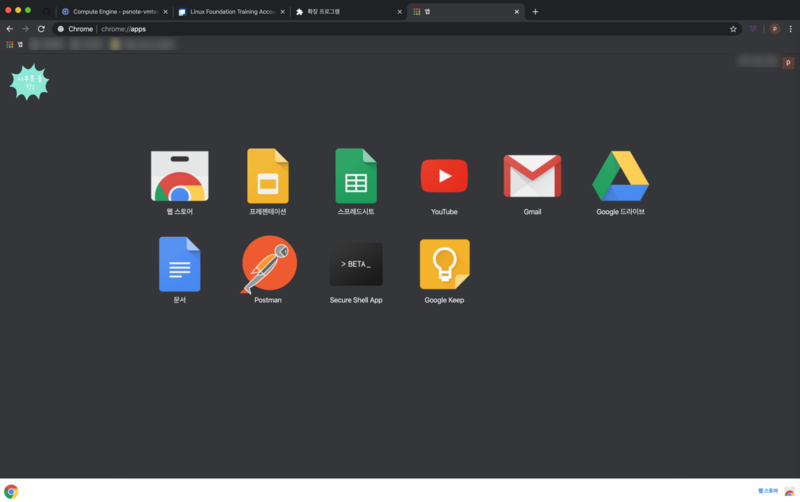Open the Google Sheets (스프레드시트) app

pos(356,176)
